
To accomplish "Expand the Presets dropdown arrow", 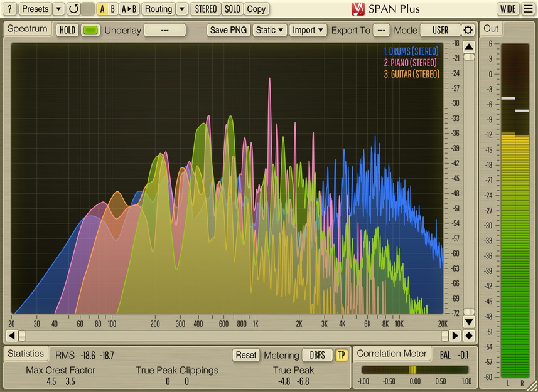I will point(58,9).
